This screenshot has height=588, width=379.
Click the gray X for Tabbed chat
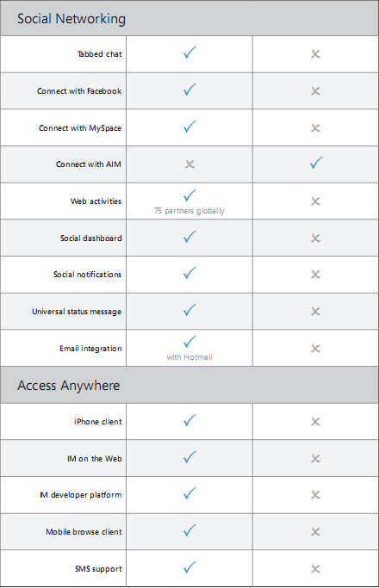[315, 54]
